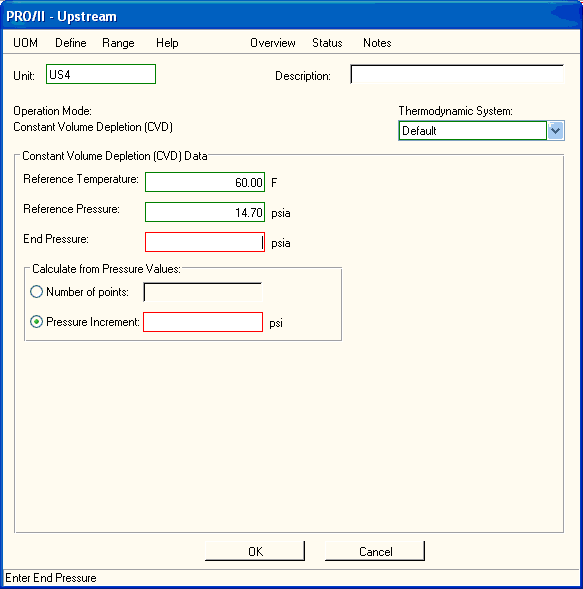Open the UOM menu
Screen dimensions: 583x589
(26, 43)
